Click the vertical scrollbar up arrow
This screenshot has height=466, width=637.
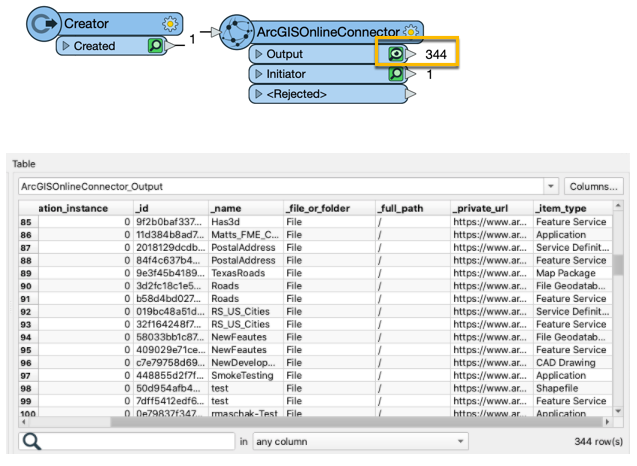pyautogui.click(x=618, y=206)
